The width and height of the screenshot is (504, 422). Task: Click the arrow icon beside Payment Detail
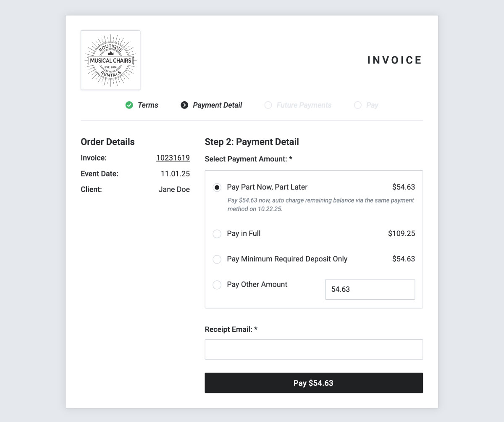point(184,105)
